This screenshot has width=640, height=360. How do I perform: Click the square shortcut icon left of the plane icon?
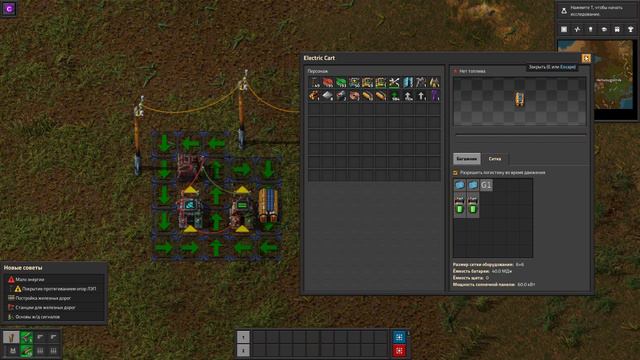(x=564, y=29)
